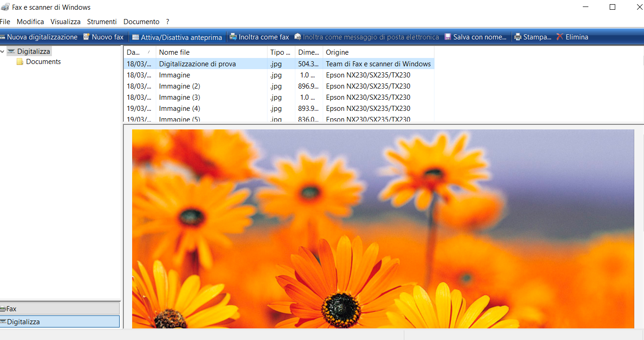Click the Fax section icon
644x340 pixels.
[4, 308]
